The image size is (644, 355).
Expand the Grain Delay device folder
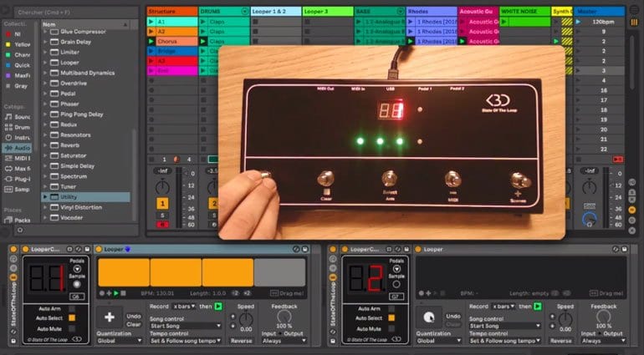(x=45, y=42)
